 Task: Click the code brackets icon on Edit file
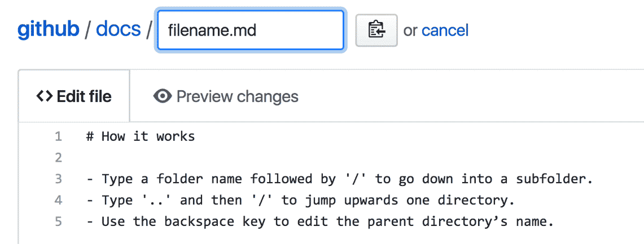tap(44, 96)
